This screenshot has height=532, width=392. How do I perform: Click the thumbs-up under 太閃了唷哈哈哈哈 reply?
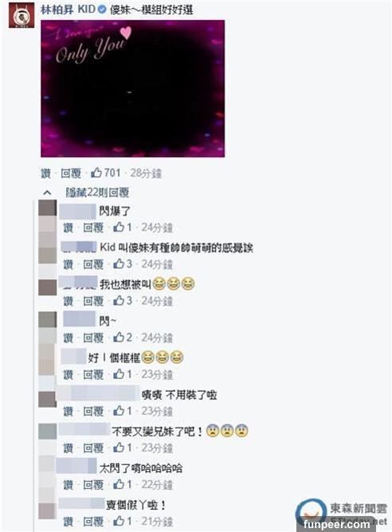click(x=119, y=484)
